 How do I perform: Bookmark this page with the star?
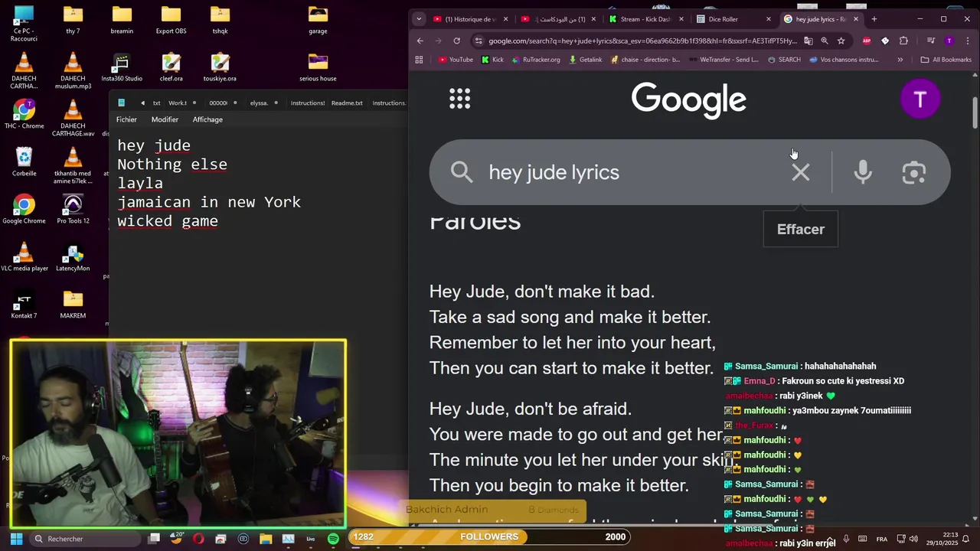(841, 41)
